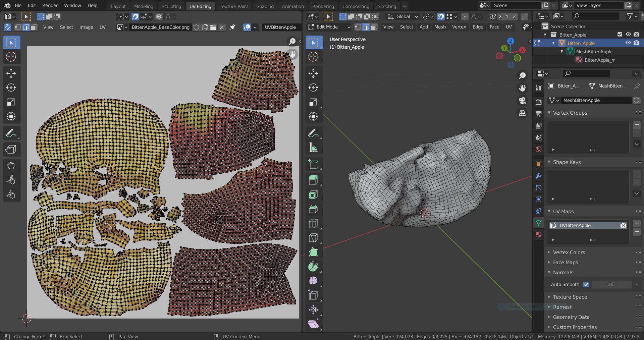
Task: Exclude Bitten_Apple collection from view layer
Action: pyautogui.click(x=620, y=35)
